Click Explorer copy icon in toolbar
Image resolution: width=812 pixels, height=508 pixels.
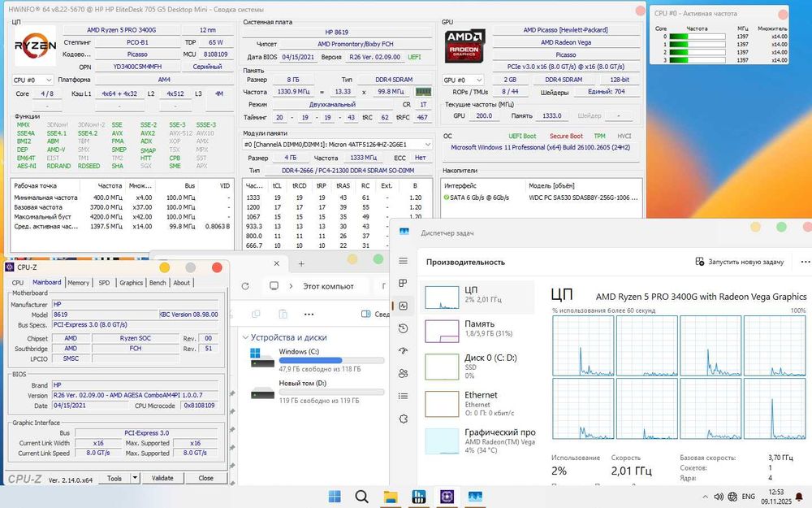pyautogui.click(x=255, y=314)
